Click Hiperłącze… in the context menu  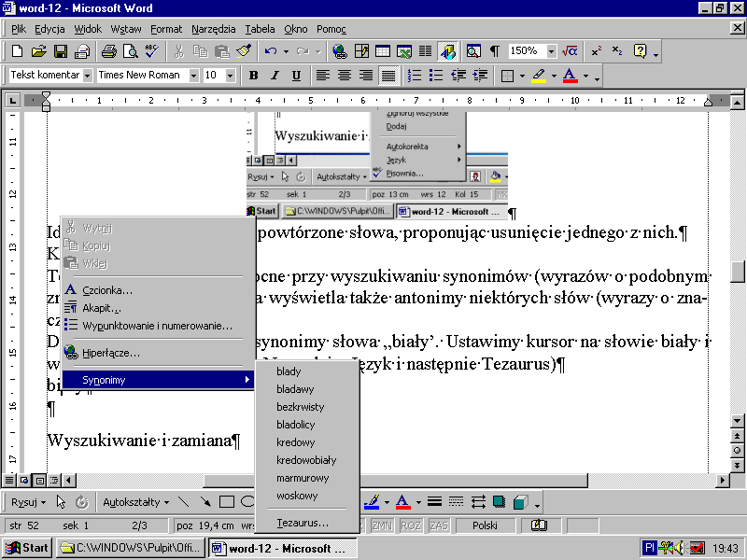[x=157, y=353]
